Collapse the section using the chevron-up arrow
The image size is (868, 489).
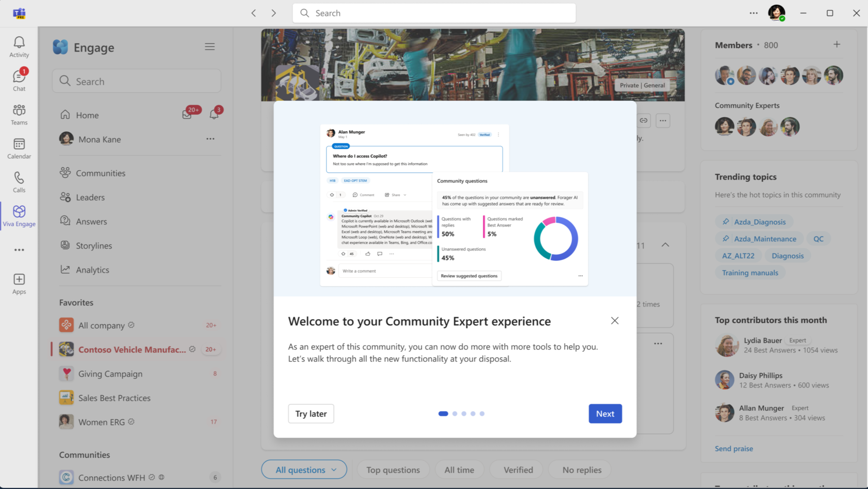pos(665,245)
